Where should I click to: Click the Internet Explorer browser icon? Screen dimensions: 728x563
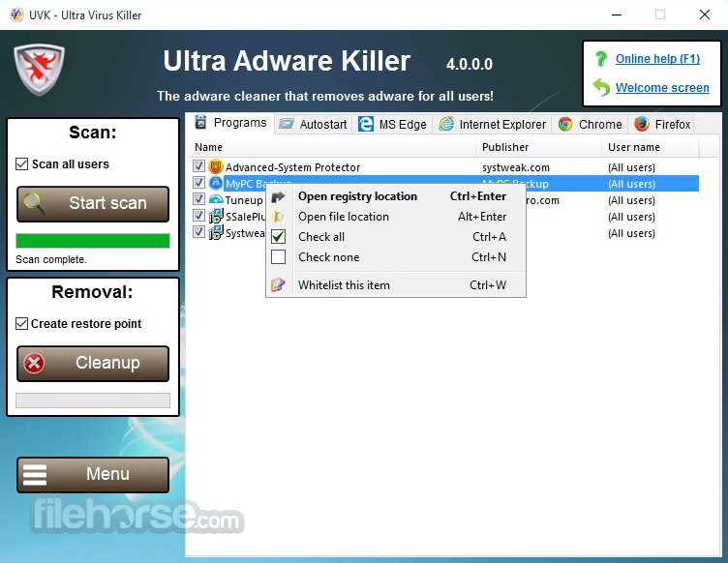pos(446,124)
